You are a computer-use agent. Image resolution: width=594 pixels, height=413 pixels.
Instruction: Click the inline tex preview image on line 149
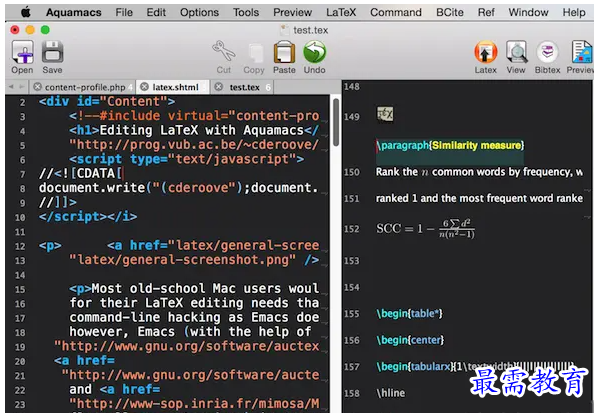tap(385, 114)
